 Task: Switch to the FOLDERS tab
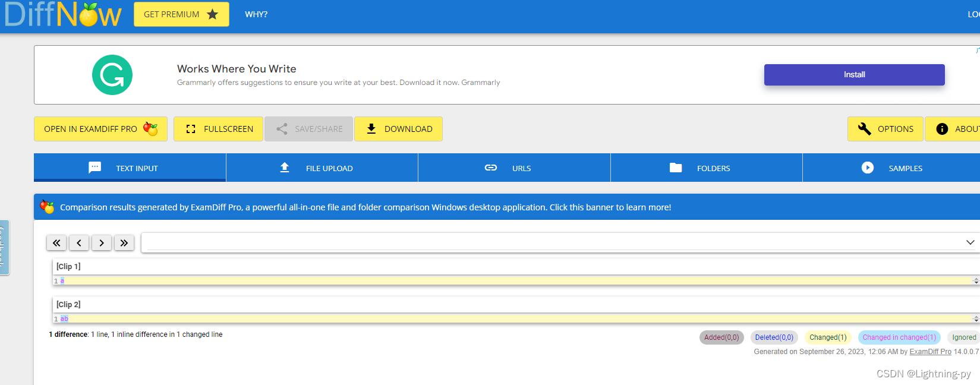(707, 168)
